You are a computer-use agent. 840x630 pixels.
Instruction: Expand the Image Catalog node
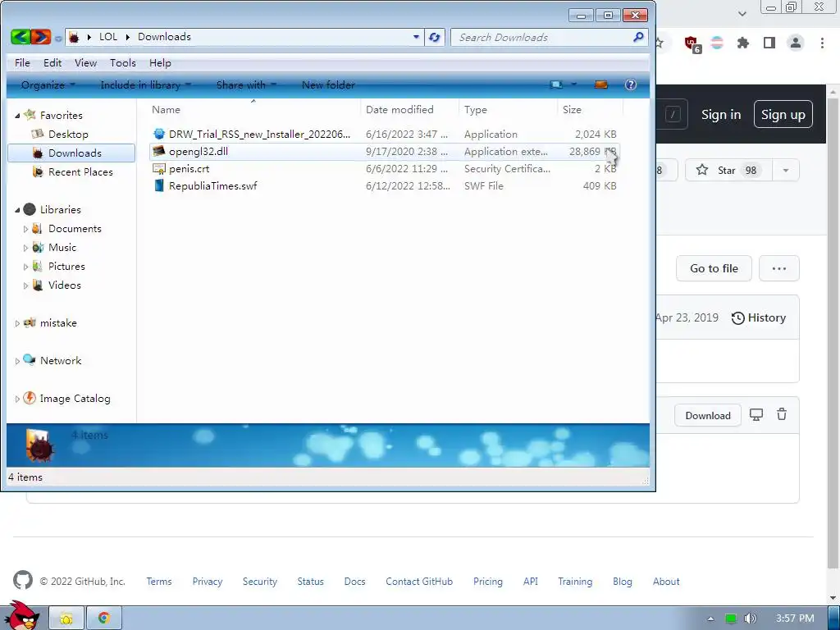17,399
